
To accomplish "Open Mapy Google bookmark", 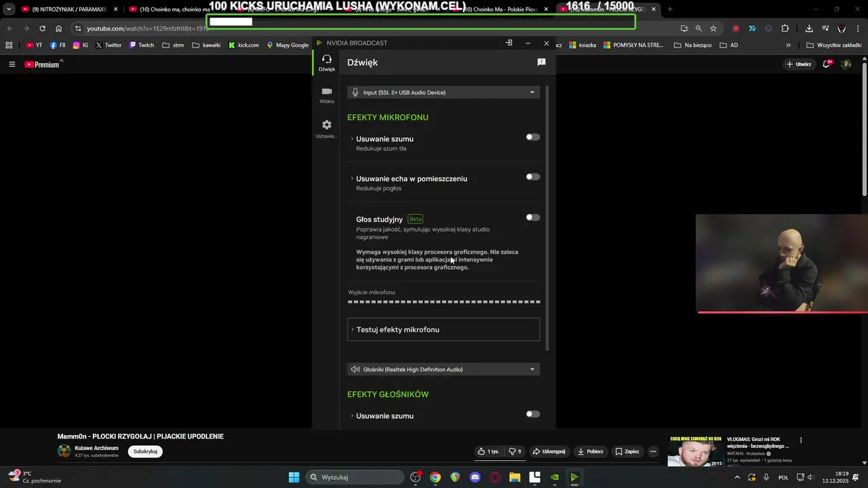I will [x=288, y=45].
